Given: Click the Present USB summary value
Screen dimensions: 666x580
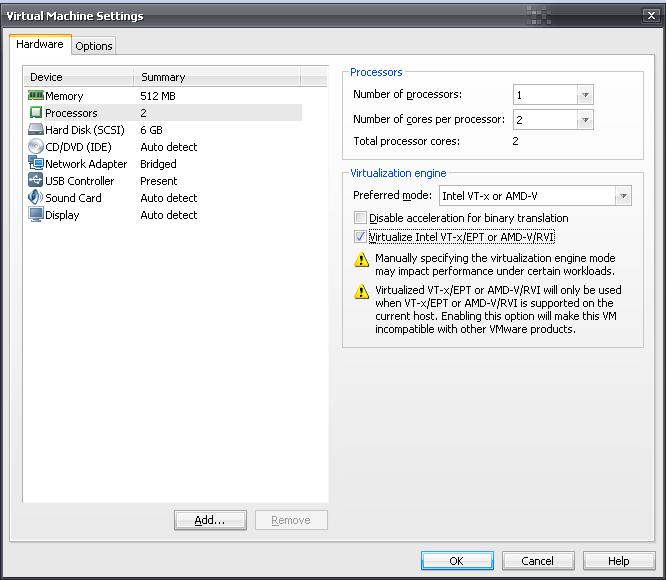Looking at the screenshot, I should point(159,181).
